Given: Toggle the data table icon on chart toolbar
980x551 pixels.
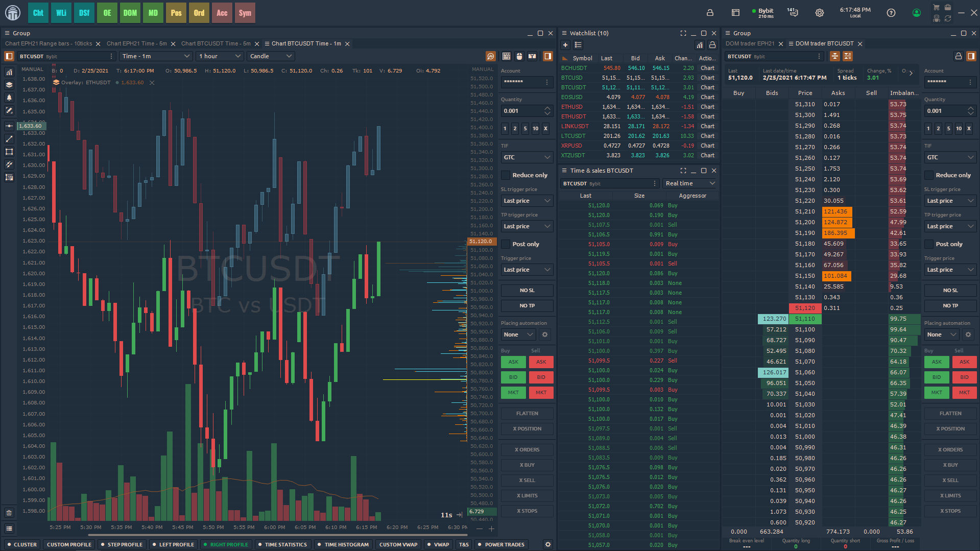Looking at the screenshot, I should [x=507, y=56].
